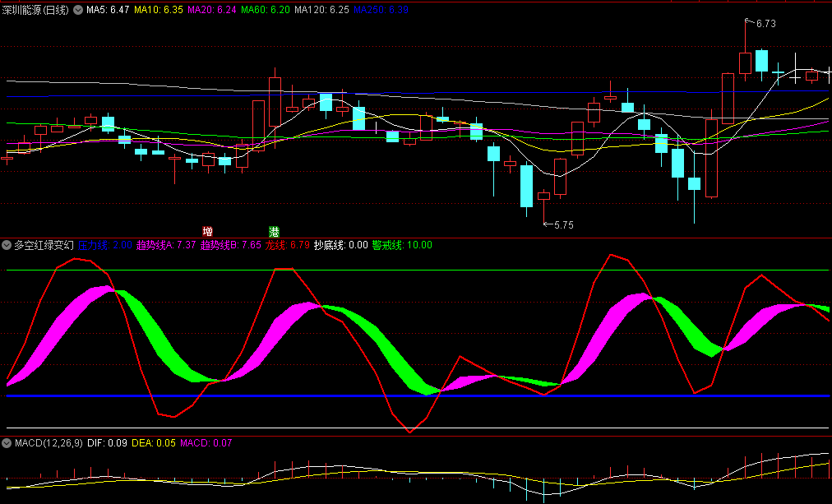Image resolution: width=832 pixels, height=504 pixels.
Task: Select the MA5 moving average label
Action: pyautogui.click(x=108, y=10)
